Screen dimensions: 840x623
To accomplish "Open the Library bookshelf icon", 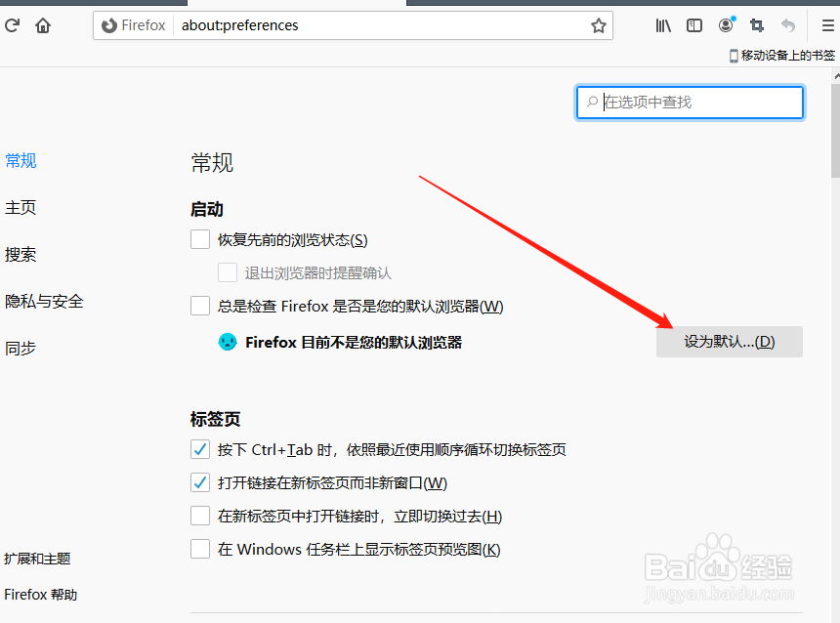I will 663,25.
